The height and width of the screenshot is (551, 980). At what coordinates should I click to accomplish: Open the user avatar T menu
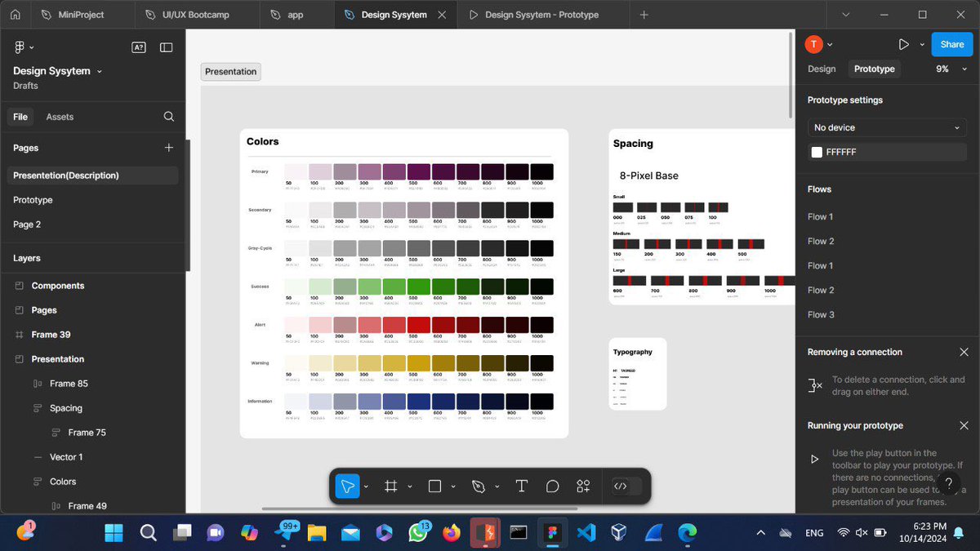click(818, 44)
